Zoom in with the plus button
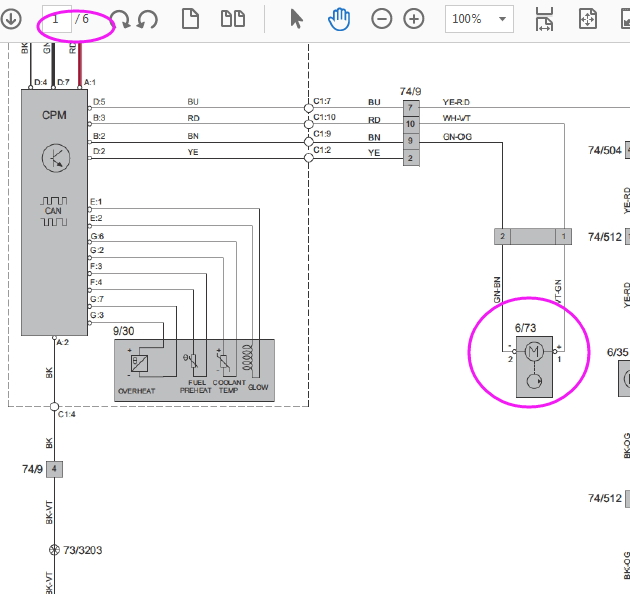The height and width of the screenshot is (594, 630). pyautogui.click(x=414, y=19)
